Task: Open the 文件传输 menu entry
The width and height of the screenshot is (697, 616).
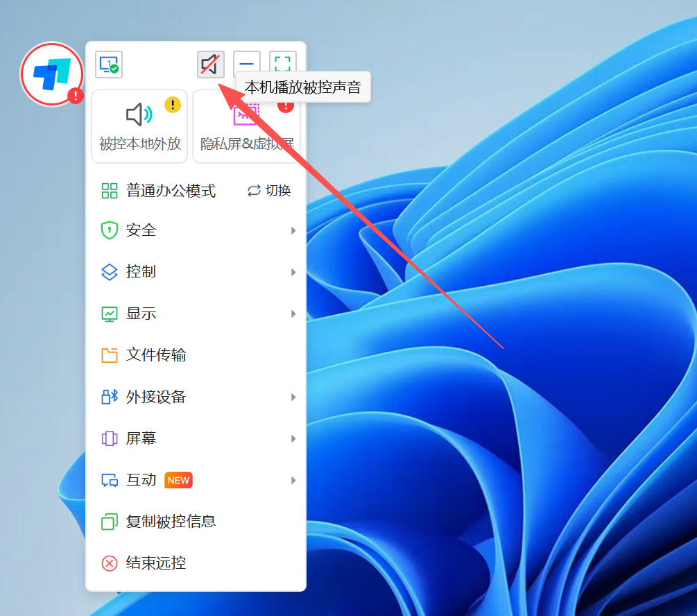Action: [196, 355]
